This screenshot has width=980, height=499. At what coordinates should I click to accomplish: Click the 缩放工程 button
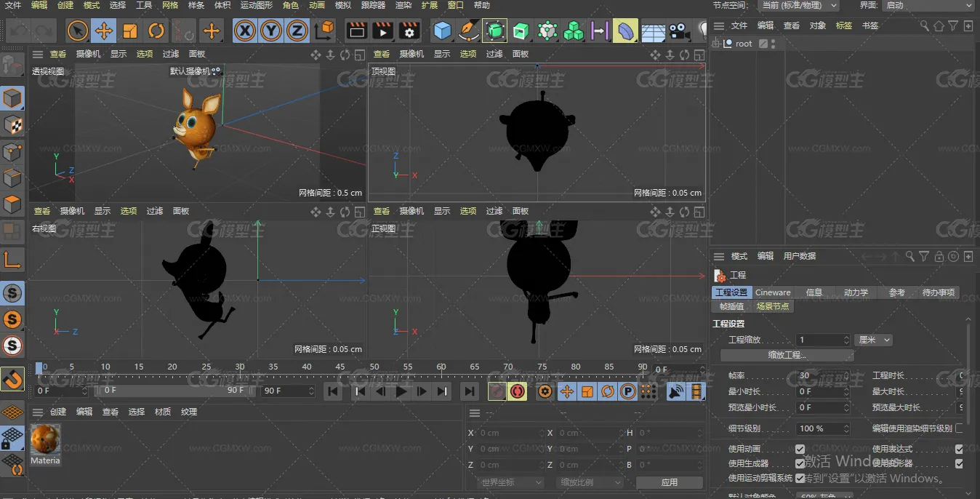pos(787,355)
